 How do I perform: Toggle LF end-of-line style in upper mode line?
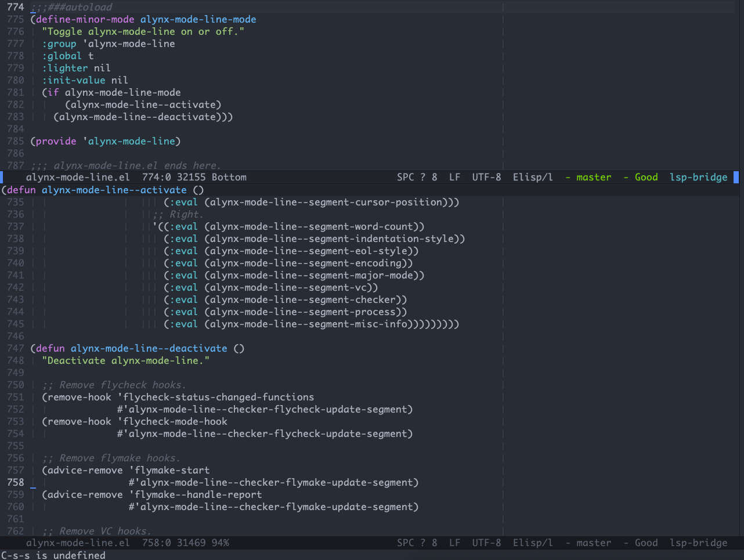454,177
